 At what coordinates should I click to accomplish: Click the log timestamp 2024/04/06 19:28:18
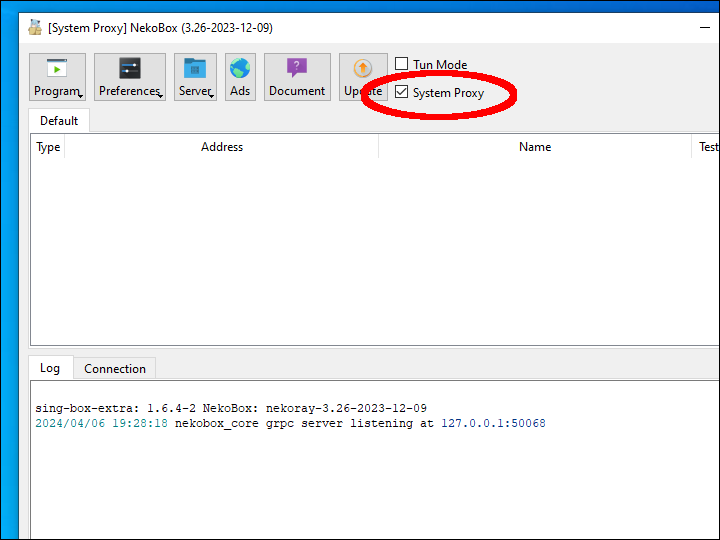tap(101, 423)
